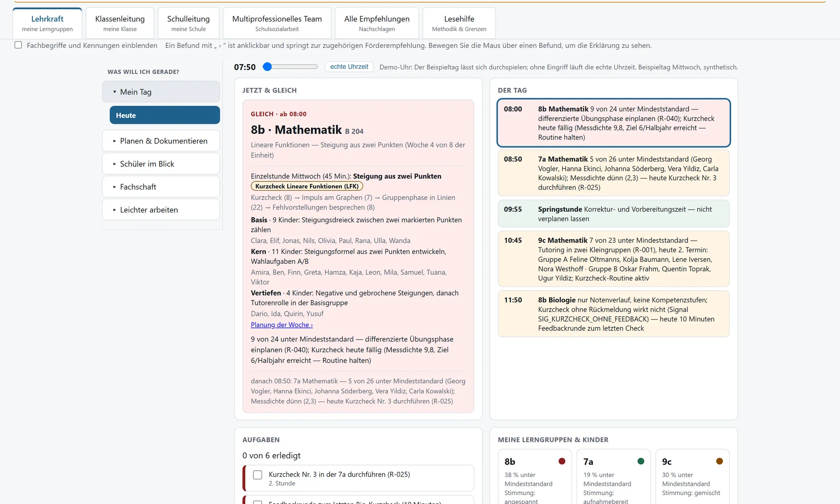This screenshot has height=504, width=840.
Task: Expand Leichter arbeiten section
Action: pyautogui.click(x=161, y=210)
